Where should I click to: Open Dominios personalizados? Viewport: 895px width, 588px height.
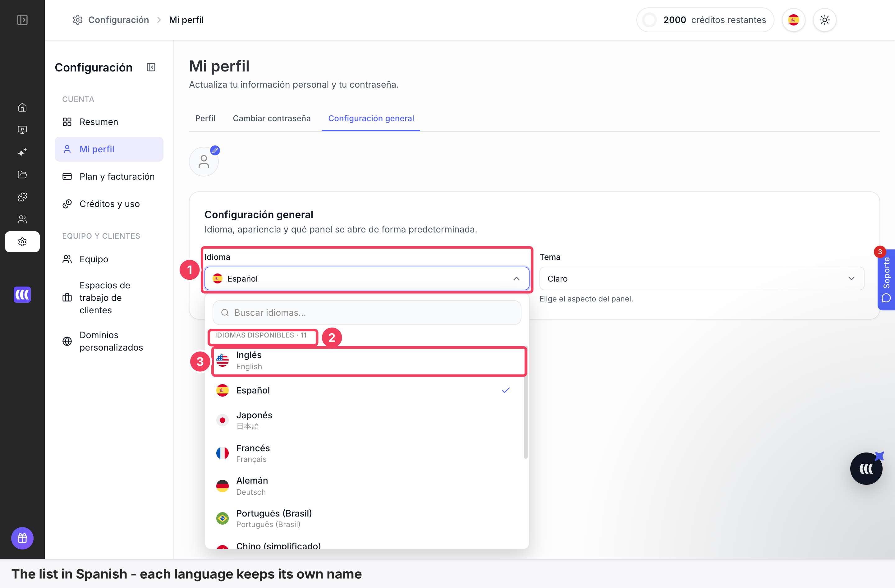point(109,341)
